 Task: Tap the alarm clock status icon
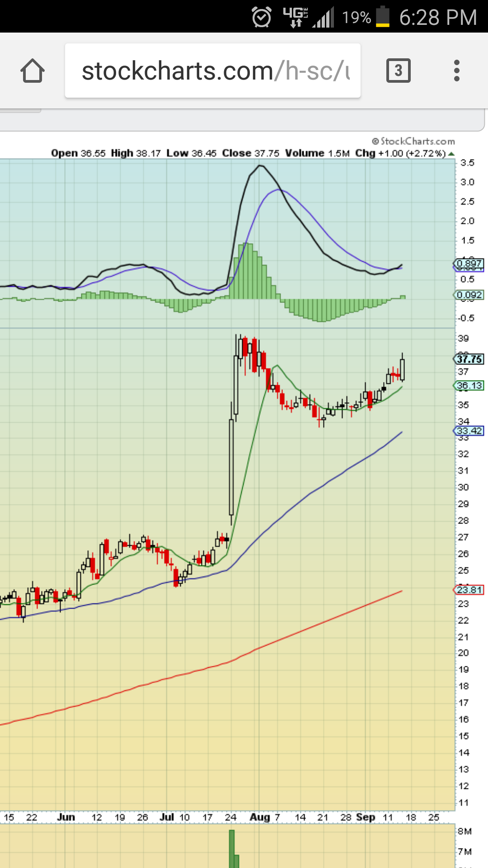[x=262, y=18]
